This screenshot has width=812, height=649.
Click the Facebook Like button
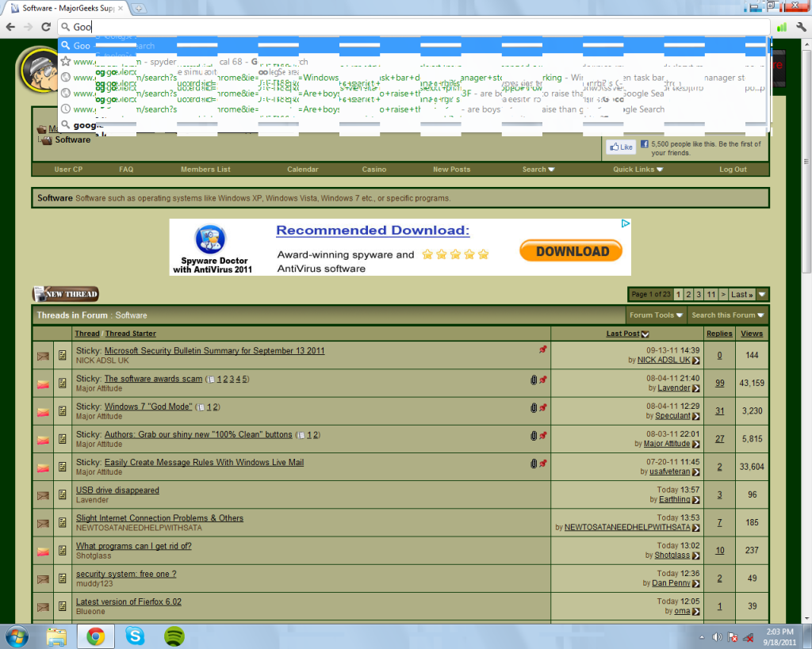click(x=620, y=147)
